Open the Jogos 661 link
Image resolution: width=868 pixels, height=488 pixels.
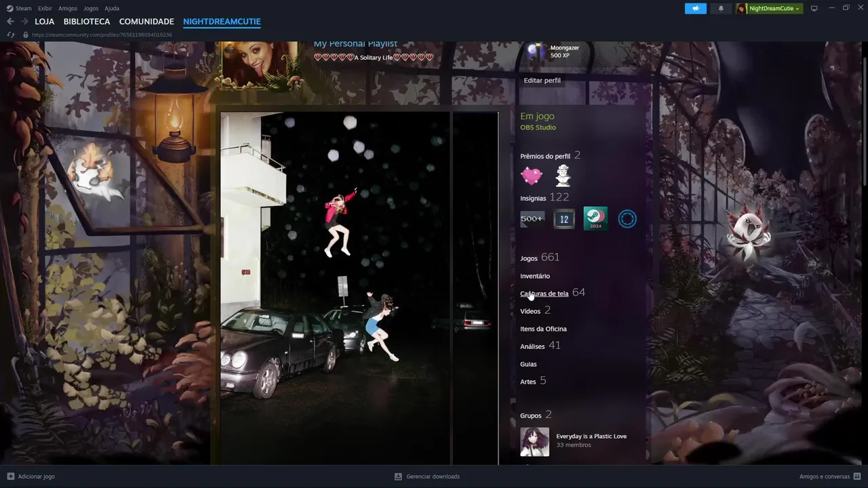pos(540,258)
